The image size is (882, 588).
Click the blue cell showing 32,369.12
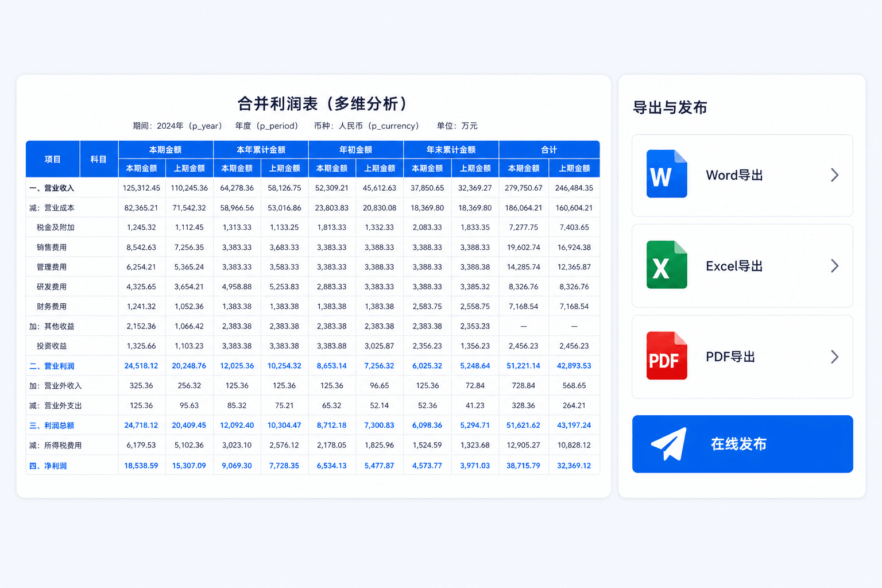click(x=574, y=466)
